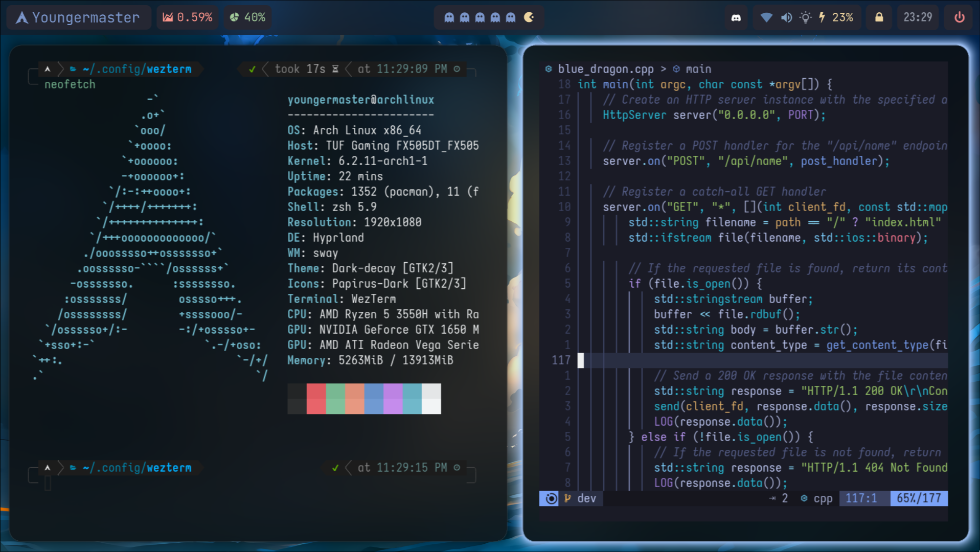
Task: Click the 'Terminal: WezTerm' line
Action: (341, 299)
